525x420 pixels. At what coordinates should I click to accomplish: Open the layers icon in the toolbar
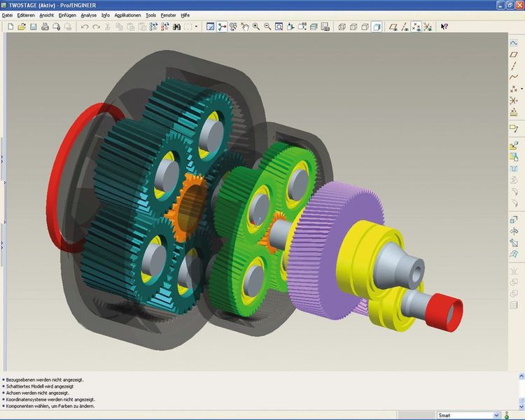(314, 27)
